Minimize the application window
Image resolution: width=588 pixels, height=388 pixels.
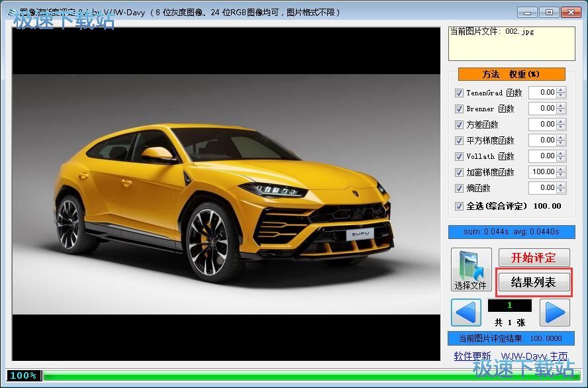pos(527,13)
